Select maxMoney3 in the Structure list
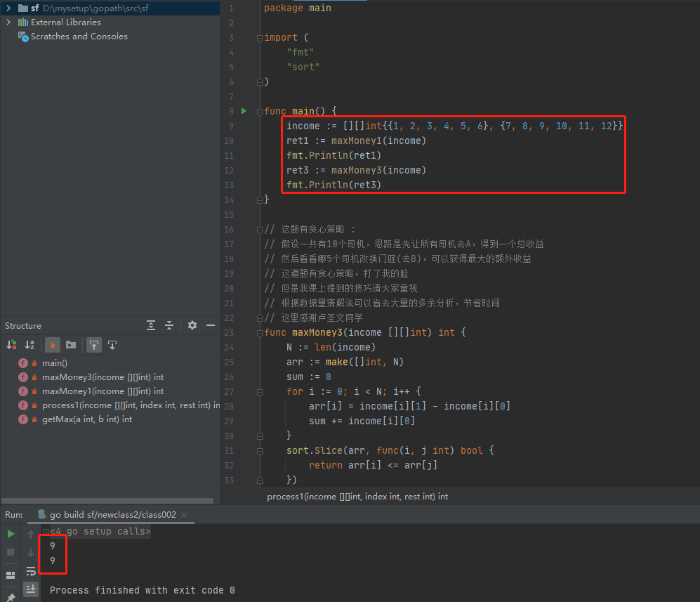The width and height of the screenshot is (700, 602). click(103, 377)
